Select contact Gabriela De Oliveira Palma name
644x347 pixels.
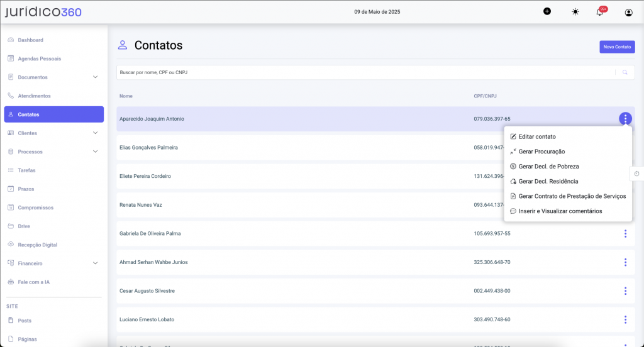pos(150,233)
